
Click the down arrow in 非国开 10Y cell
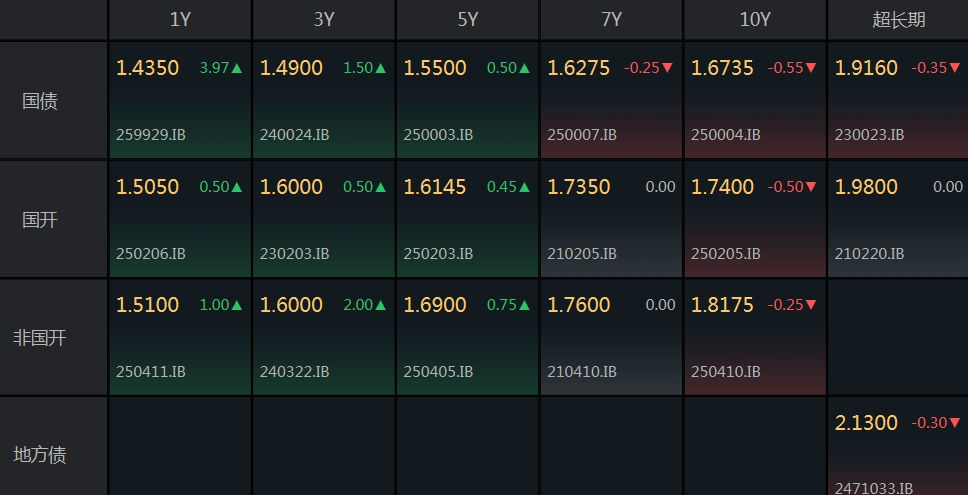coord(811,306)
